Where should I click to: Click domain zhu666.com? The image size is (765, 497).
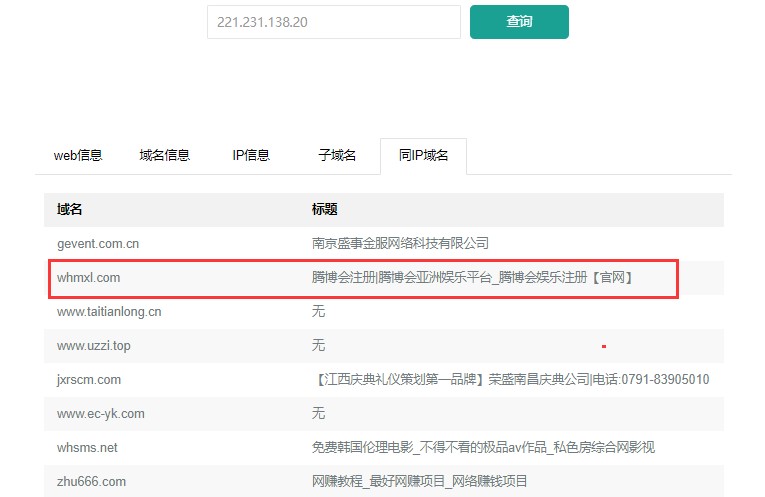91,481
